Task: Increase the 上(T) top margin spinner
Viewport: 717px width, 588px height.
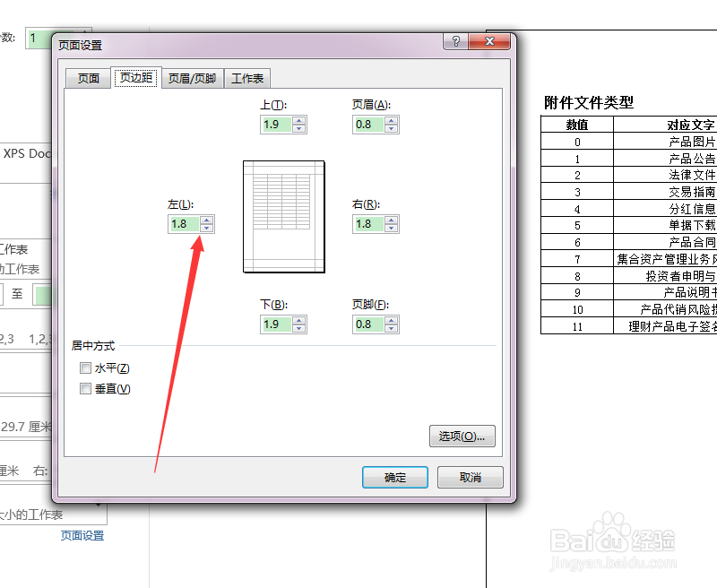Action: point(298,119)
